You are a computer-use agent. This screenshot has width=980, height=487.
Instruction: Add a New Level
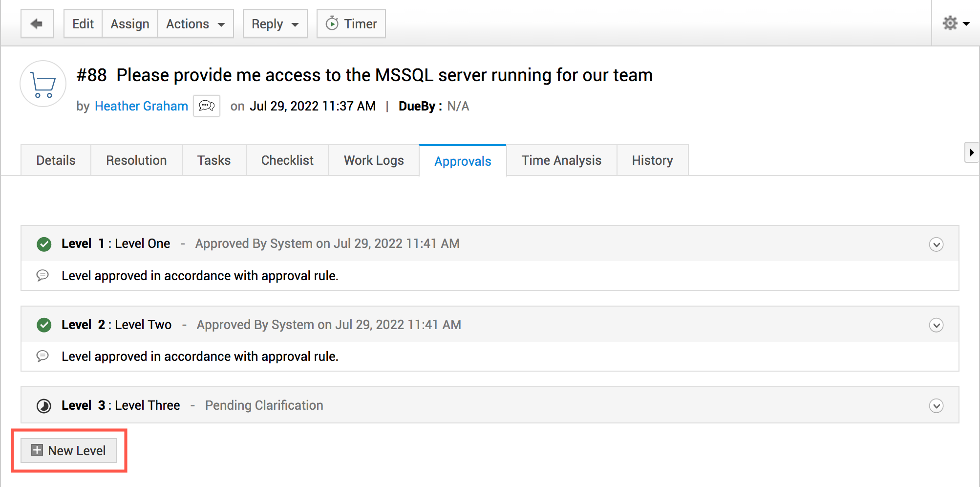[x=69, y=450]
